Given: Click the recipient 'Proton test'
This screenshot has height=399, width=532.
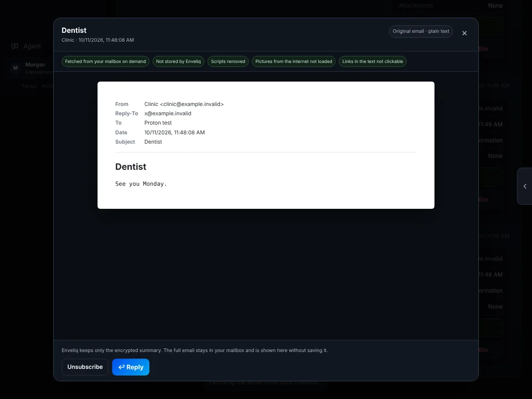Looking at the screenshot, I should 158,123.
